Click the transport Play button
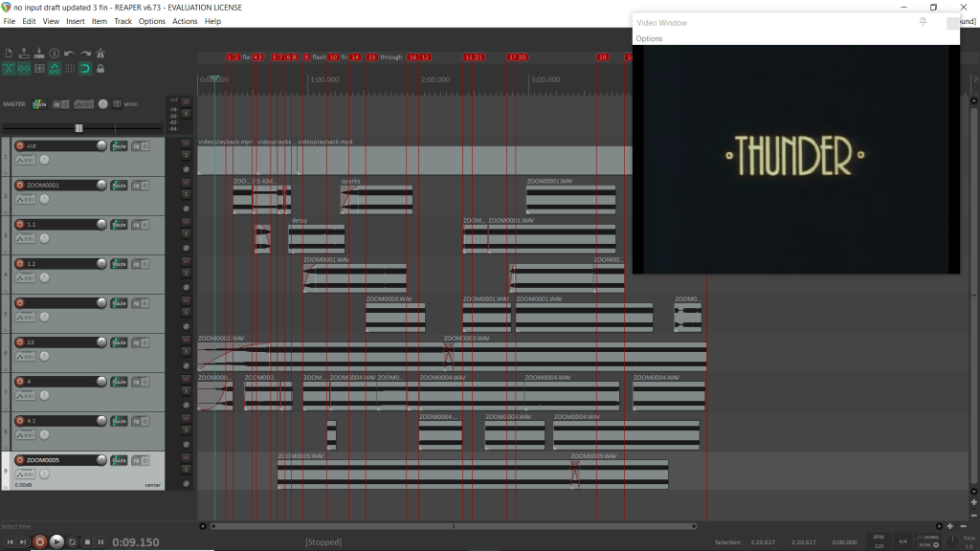 tap(56, 542)
